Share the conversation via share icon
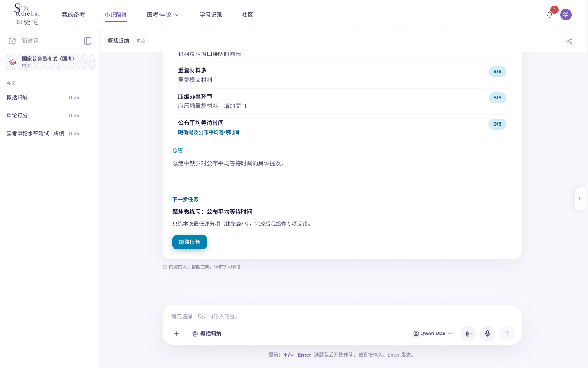The height and width of the screenshot is (368, 588). click(570, 41)
